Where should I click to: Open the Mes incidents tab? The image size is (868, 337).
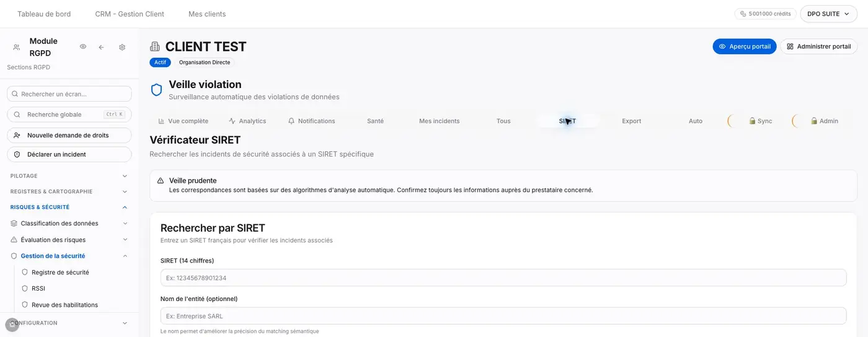point(440,121)
